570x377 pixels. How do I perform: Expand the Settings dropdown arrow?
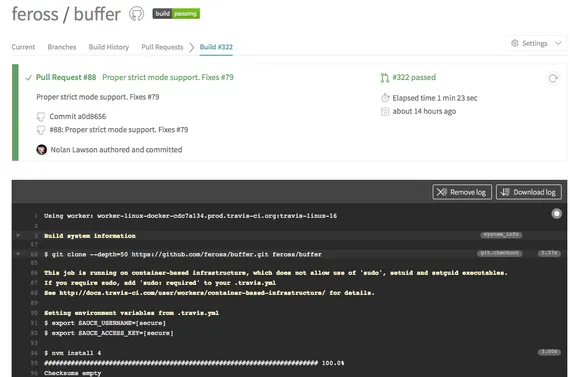558,43
